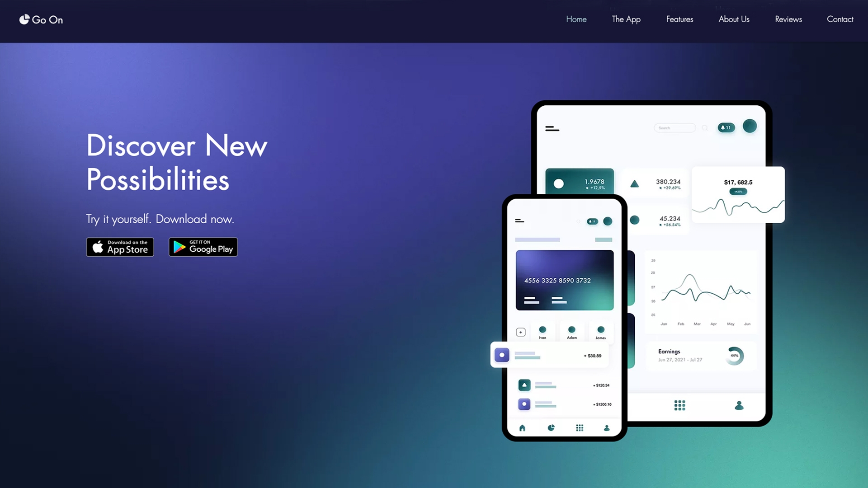The image size is (868, 488).
Task: Click the grid/apps icon in mobile app bottom bar
Action: (579, 428)
